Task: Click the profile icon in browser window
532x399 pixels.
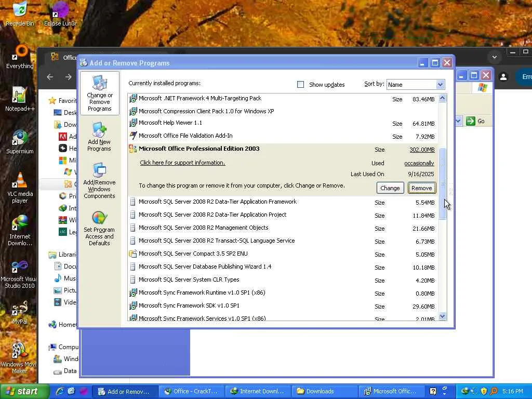Action: (x=503, y=77)
